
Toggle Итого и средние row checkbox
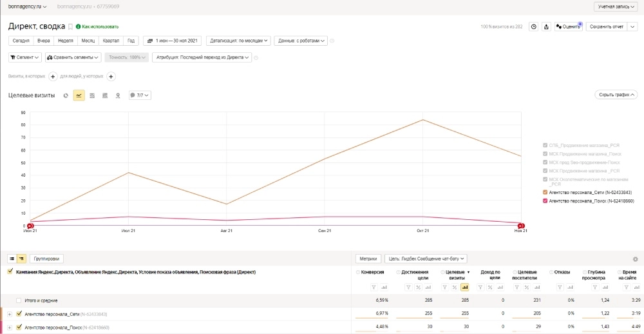(19, 300)
